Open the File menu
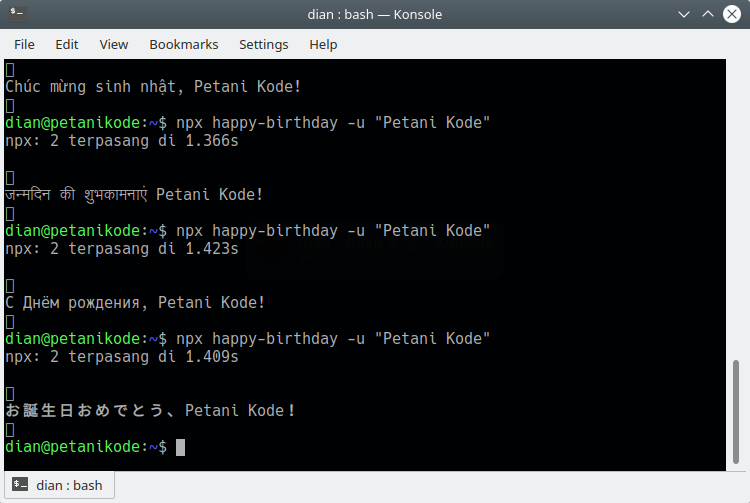Viewport: 750px width, 503px height. [x=24, y=44]
